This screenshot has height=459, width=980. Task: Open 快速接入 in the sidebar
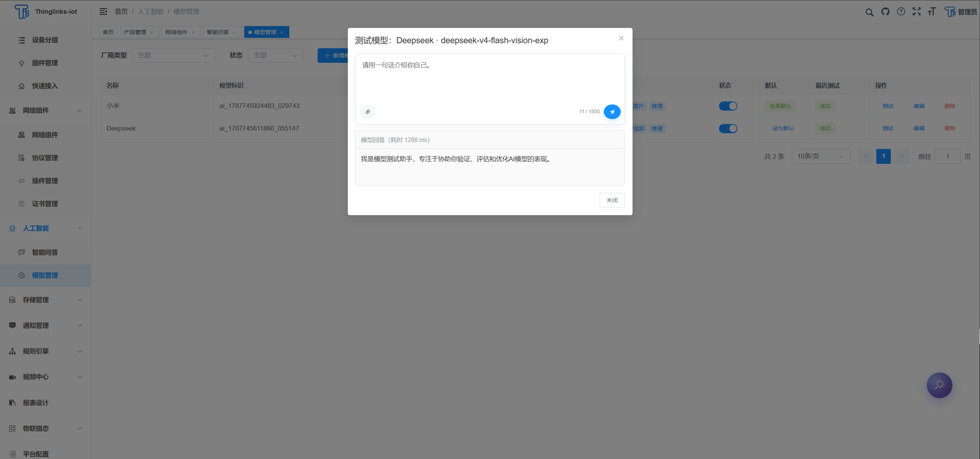coord(46,86)
